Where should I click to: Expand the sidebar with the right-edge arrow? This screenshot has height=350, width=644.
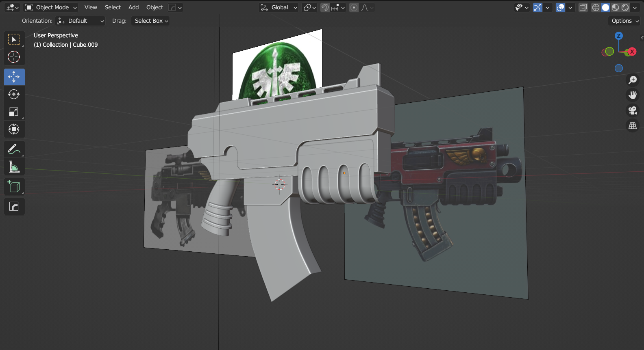pyautogui.click(x=642, y=38)
